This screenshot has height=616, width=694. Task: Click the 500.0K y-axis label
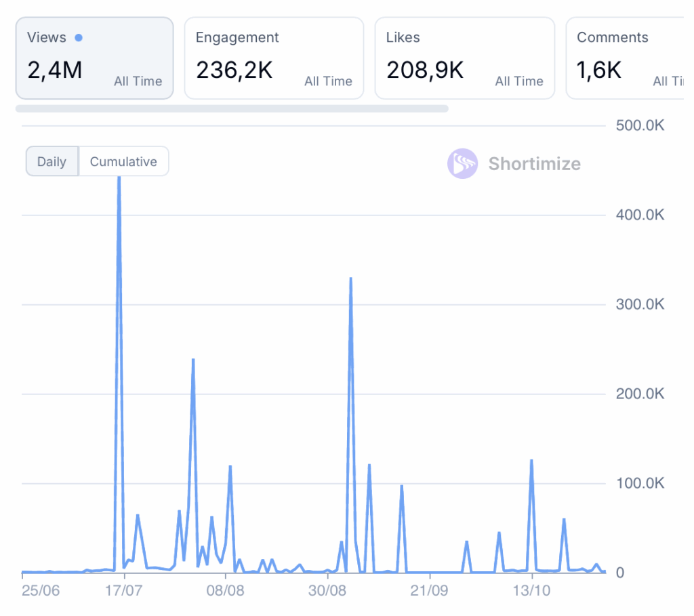(x=640, y=126)
